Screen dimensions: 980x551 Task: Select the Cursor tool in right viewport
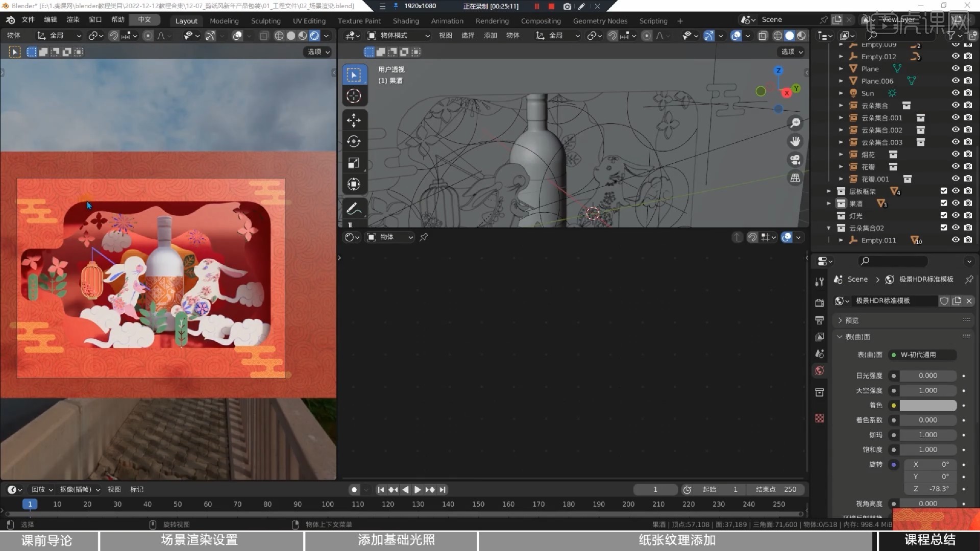354,96
